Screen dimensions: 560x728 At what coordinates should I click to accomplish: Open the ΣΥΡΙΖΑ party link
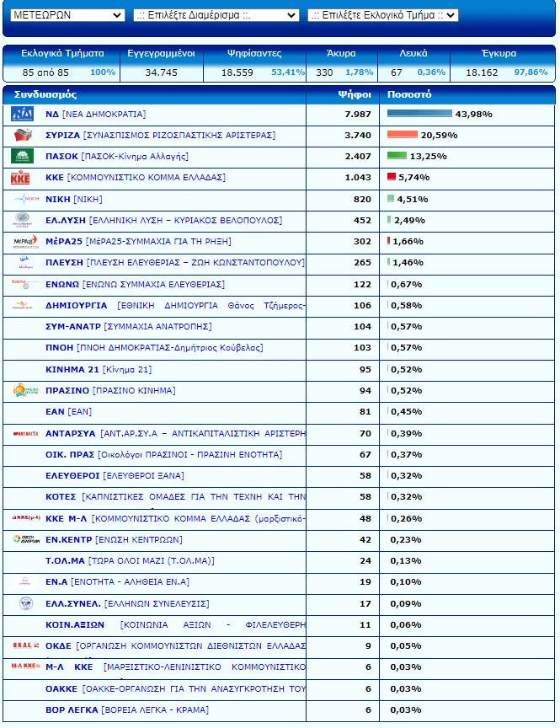[x=161, y=135]
